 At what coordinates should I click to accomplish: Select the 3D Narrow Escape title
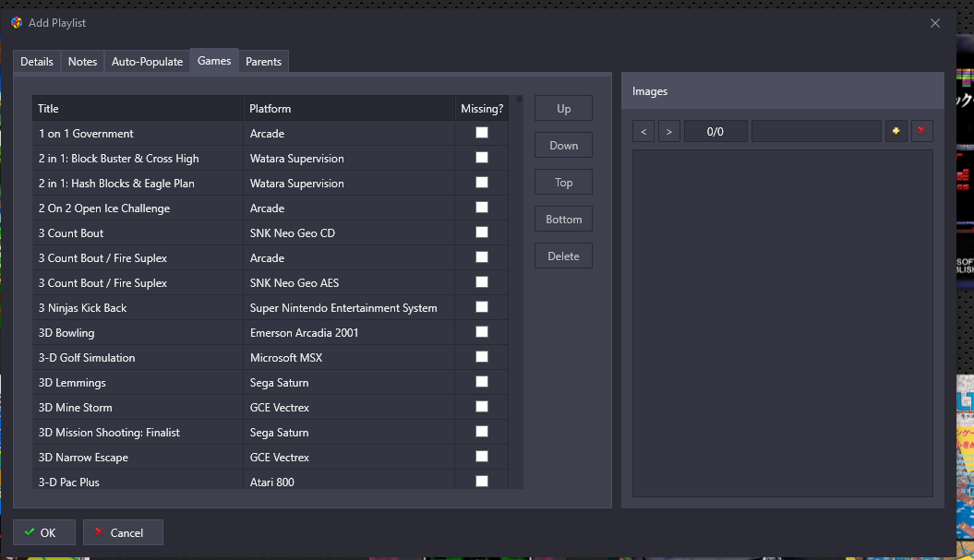[83, 457]
